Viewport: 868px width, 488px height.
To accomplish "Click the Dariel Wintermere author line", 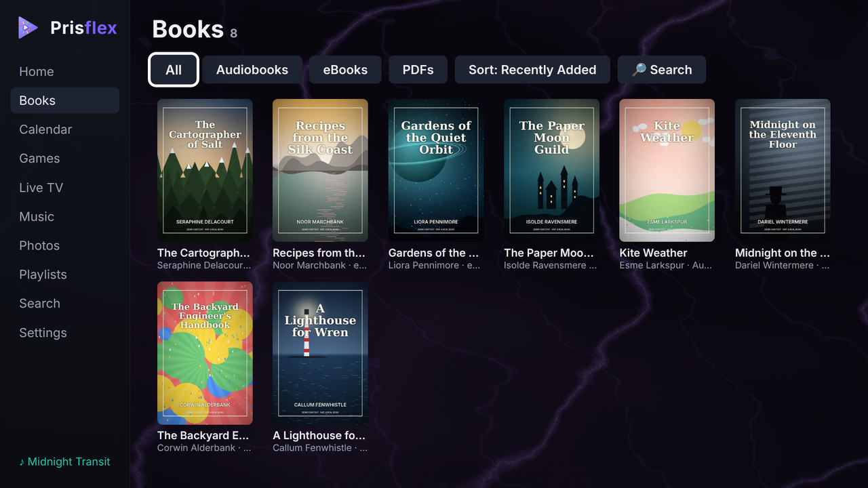I will coord(783,266).
